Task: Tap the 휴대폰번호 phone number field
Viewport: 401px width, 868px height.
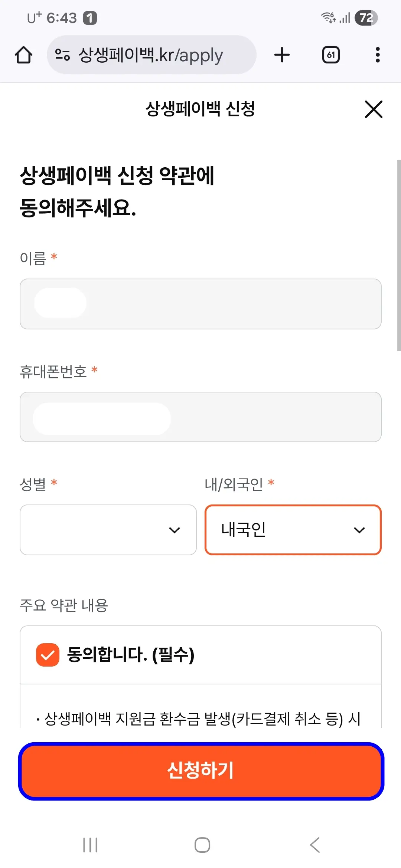Action: (200, 417)
